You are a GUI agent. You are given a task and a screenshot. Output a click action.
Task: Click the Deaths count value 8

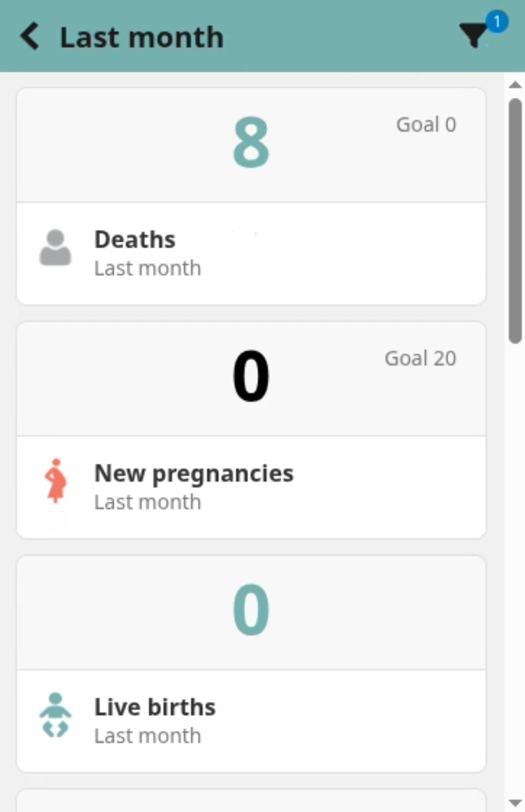pyautogui.click(x=251, y=142)
